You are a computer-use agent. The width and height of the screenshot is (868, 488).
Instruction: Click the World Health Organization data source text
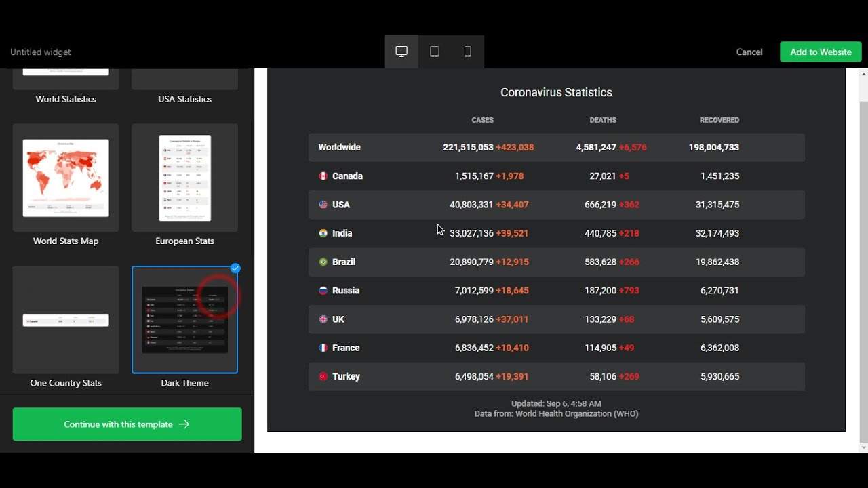(556, 413)
